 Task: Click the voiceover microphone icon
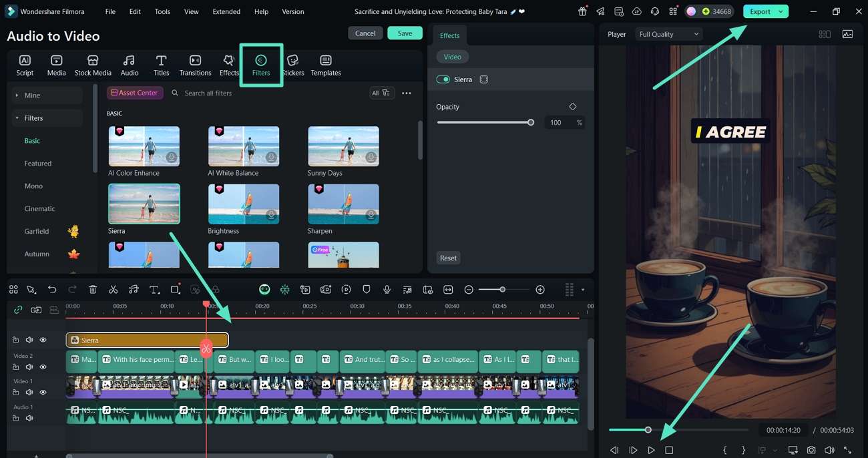387,290
